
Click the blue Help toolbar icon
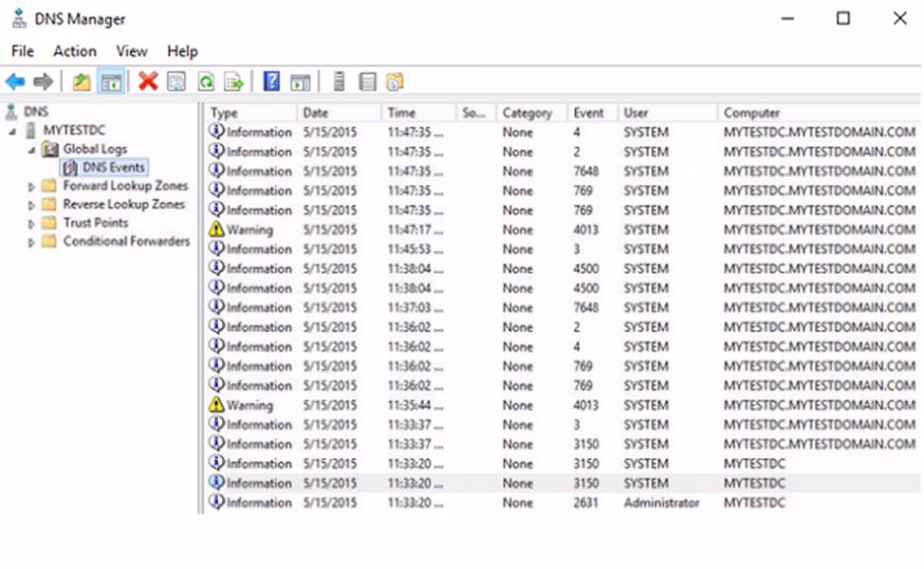click(x=271, y=82)
